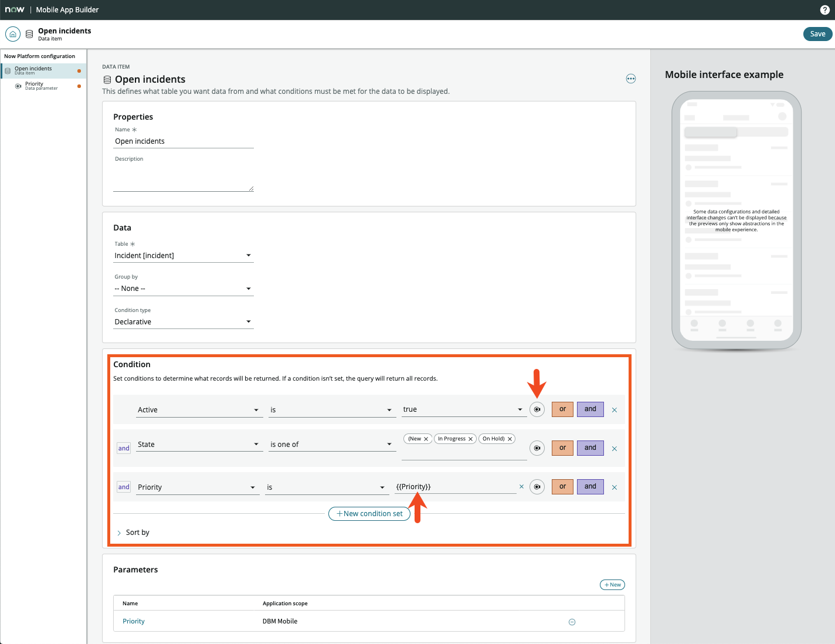The width and height of the screenshot is (835, 644).
Task: Select Open incidents data item in sidebar
Action: click(43, 70)
